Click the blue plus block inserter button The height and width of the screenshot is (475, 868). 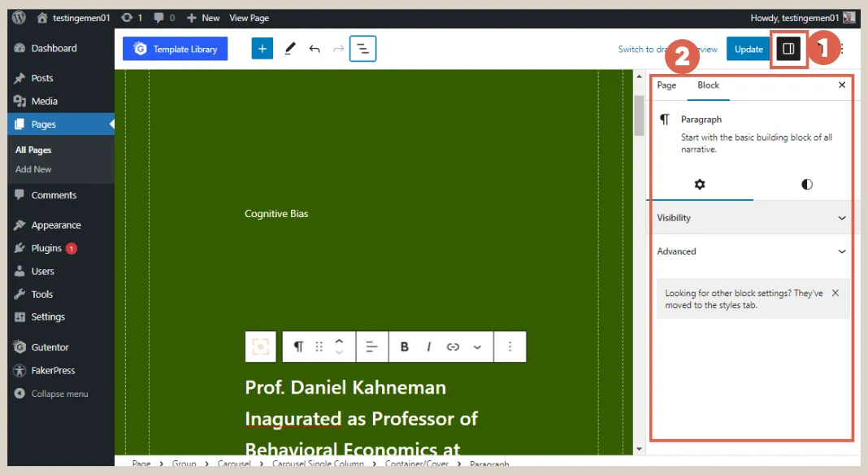click(x=262, y=49)
